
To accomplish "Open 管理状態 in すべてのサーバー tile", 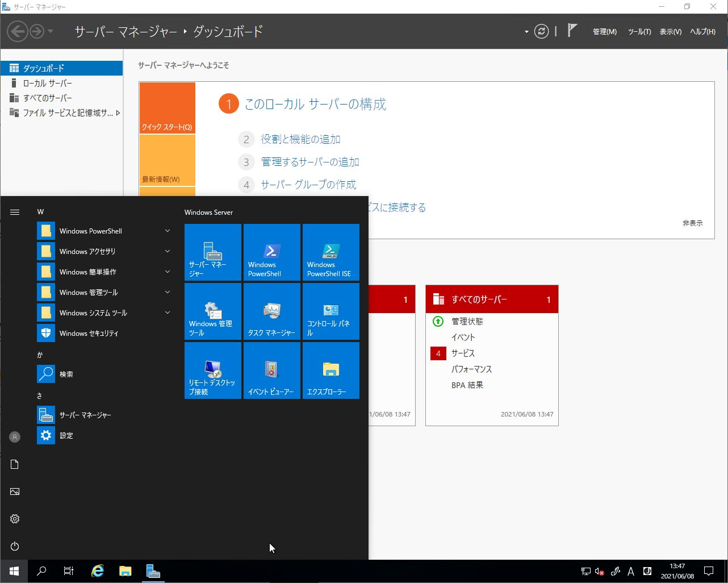I will click(467, 322).
